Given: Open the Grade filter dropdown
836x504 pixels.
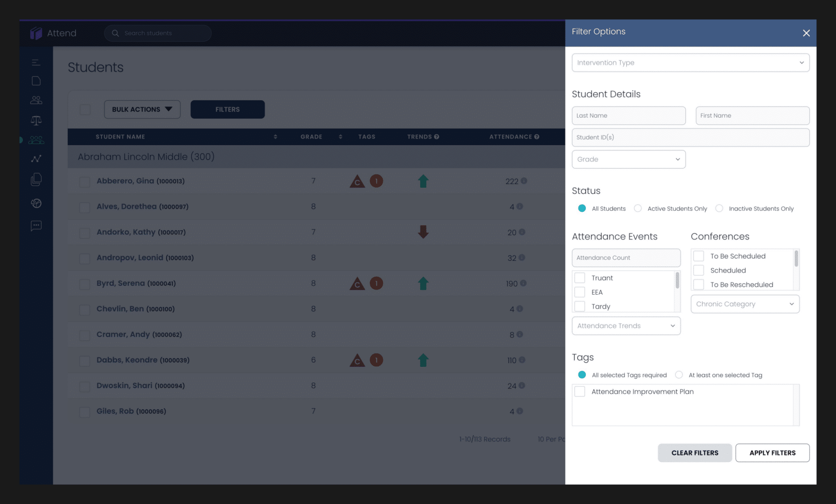Looking at the screenshot, I should click(x=627, y=159).
